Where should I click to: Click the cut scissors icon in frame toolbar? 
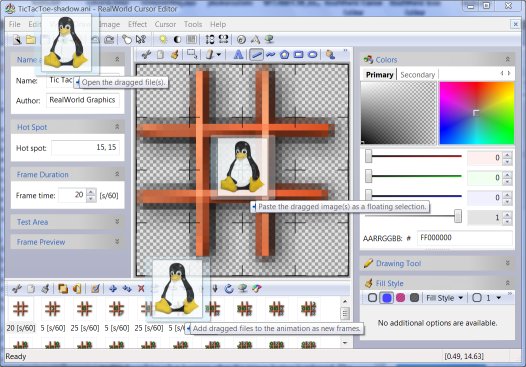[17, 289]
